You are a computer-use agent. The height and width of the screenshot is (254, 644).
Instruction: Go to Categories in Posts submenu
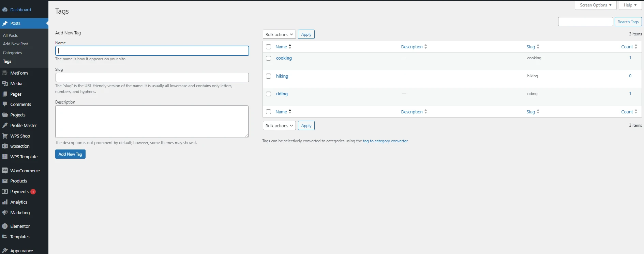pyautogui.click(x=12, y=53)
